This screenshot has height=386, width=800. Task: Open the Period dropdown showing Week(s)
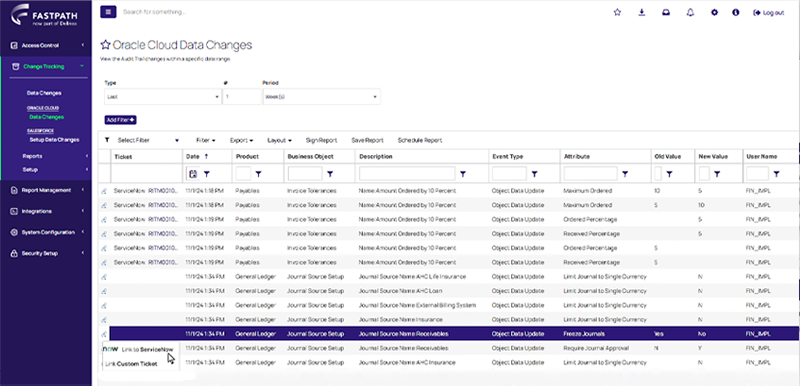[321, 96]
